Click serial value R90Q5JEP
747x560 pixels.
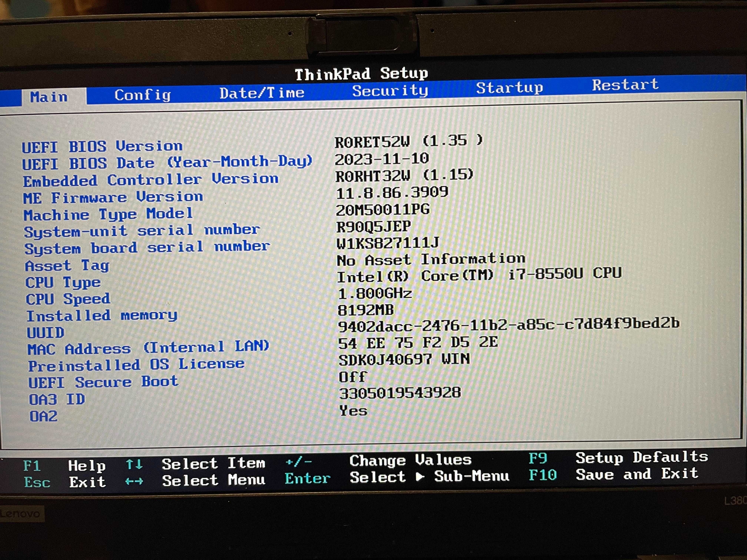373,226
